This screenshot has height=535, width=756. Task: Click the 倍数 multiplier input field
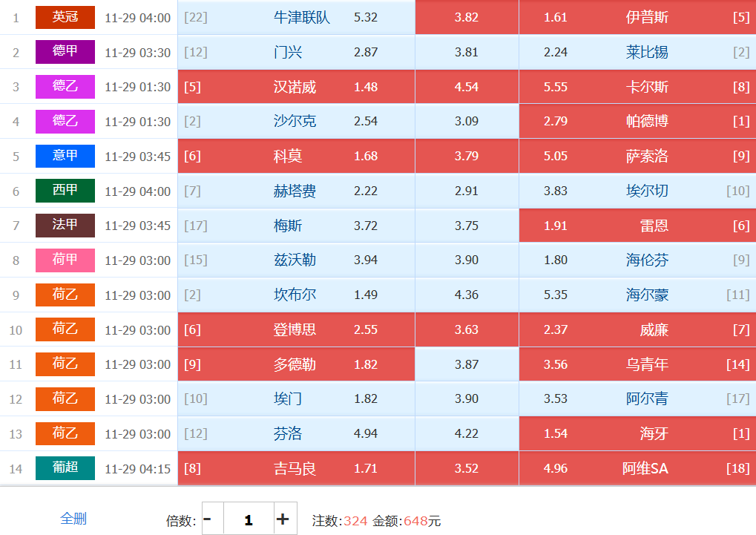[249, 519]
